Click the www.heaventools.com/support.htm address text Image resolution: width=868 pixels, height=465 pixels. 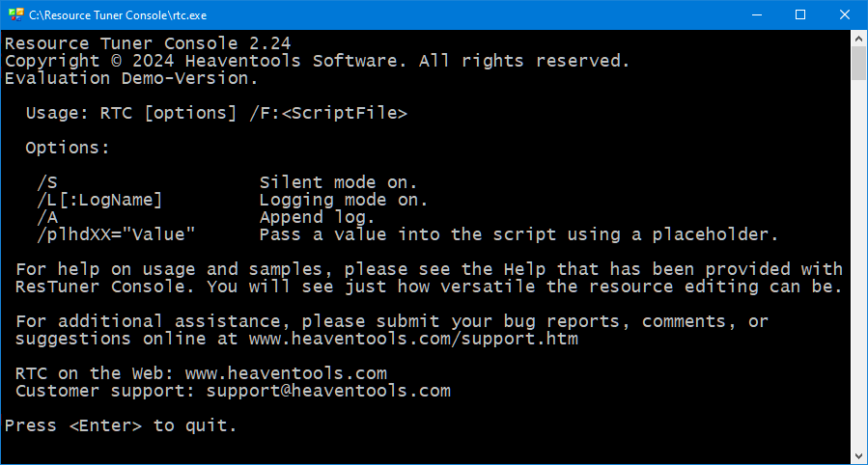tap(413, 339)
